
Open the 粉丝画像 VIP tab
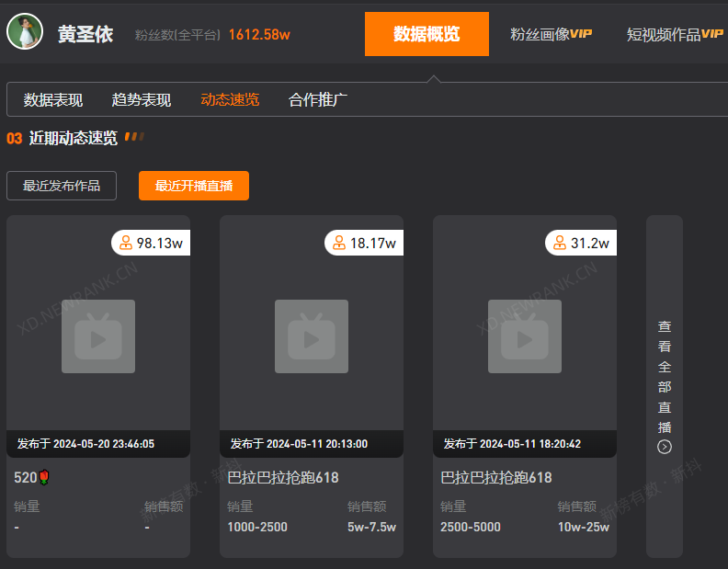click(552, 34)
